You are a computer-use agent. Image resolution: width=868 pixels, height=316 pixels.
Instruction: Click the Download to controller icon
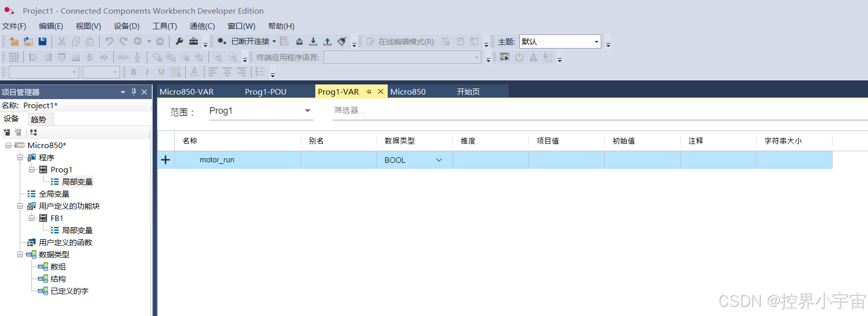click(x=313, y=41)
